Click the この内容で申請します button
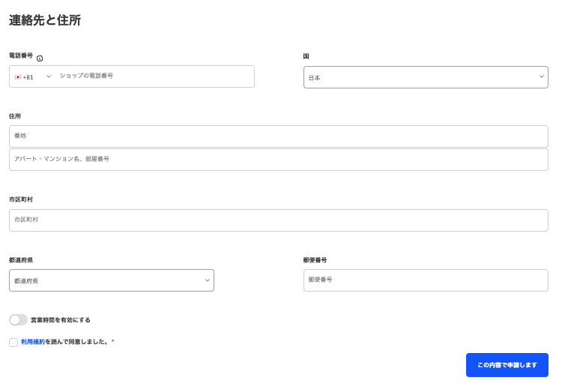Viewport: 562px width, 392px height. (x=507, y=365)
